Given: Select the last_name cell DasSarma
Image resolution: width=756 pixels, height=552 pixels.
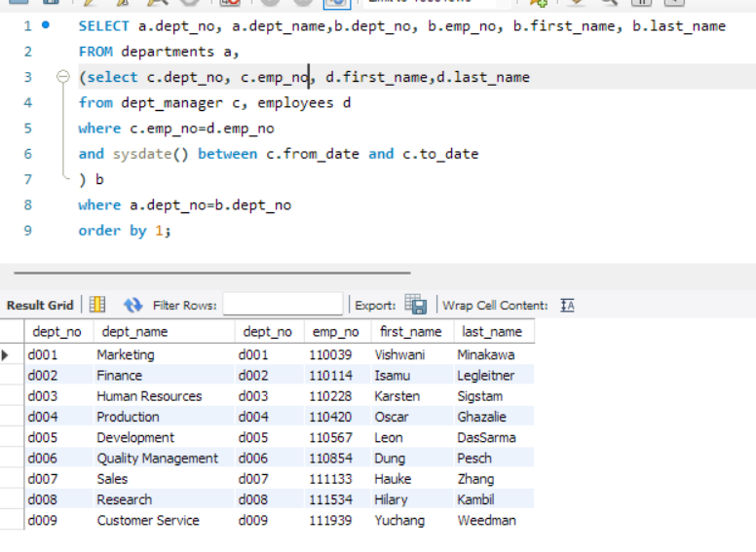Looking at the screenshot, I should click(x=494, y=437).
